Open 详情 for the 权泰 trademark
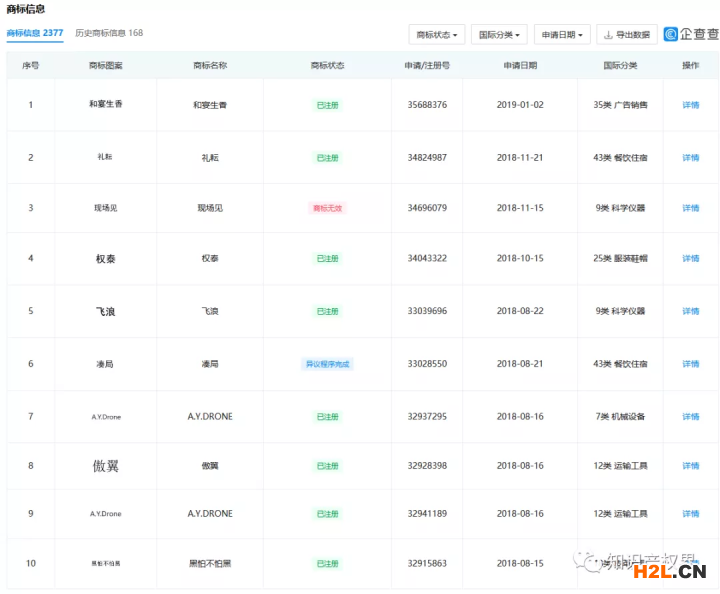720x594 pixels. (690, 259)
